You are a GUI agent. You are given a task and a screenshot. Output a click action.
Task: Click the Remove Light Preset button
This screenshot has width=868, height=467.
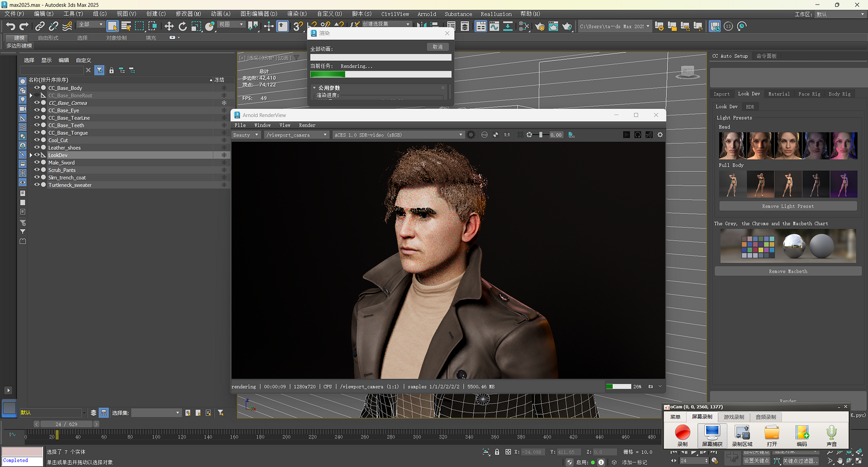click(x=788, y=206)
